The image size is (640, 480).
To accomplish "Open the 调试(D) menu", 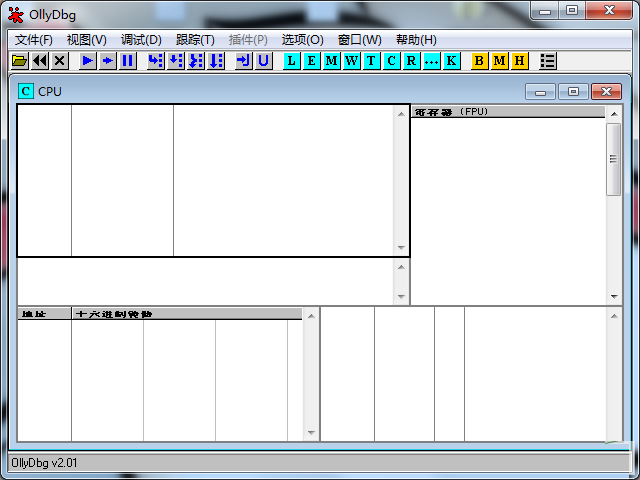I will pos(141,40).
